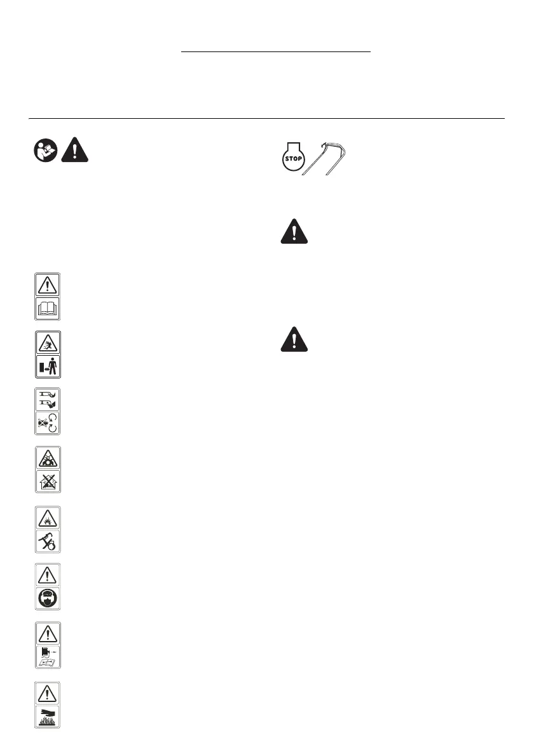
Task: Select the ear and eye protection icon
Action: click(x=48, y=598)
